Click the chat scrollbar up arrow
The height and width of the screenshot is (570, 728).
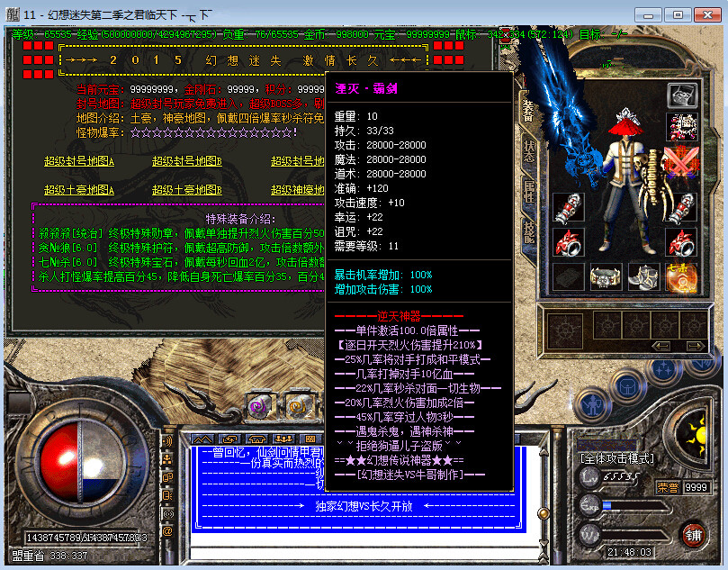[x=543, y=452]
